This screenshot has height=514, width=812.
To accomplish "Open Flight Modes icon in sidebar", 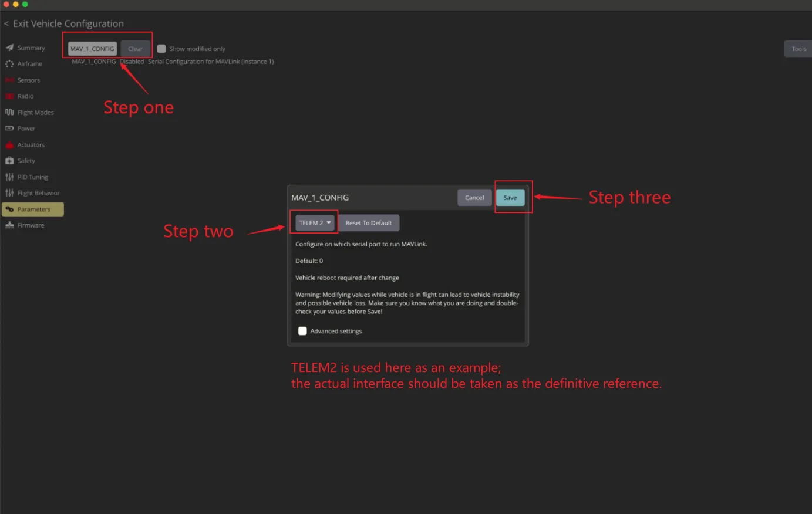I will (x=9, y=112).
